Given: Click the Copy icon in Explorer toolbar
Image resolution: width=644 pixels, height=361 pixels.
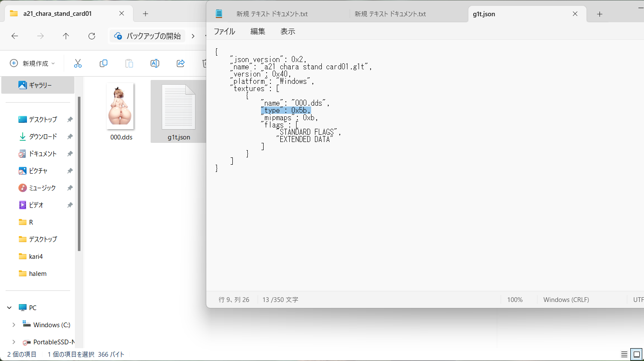Looking at the screenshot, I should pyautogui.click(x=103, y=63).
